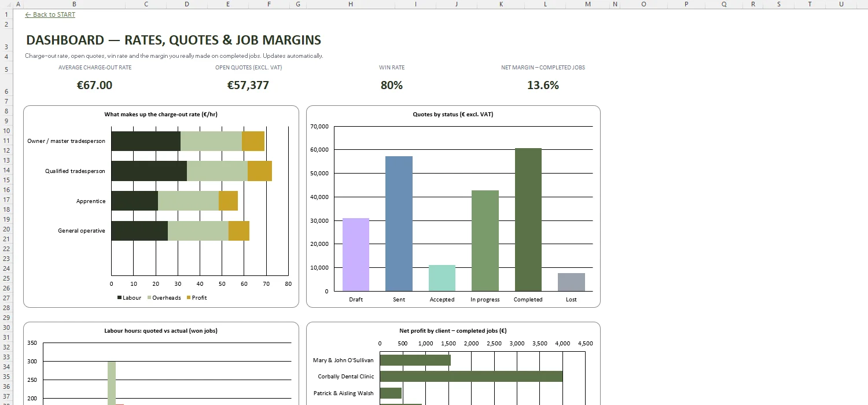The height and width of the screenshot is (405, 868).
Task: Select row 3 header
Action: coord(6,41)
